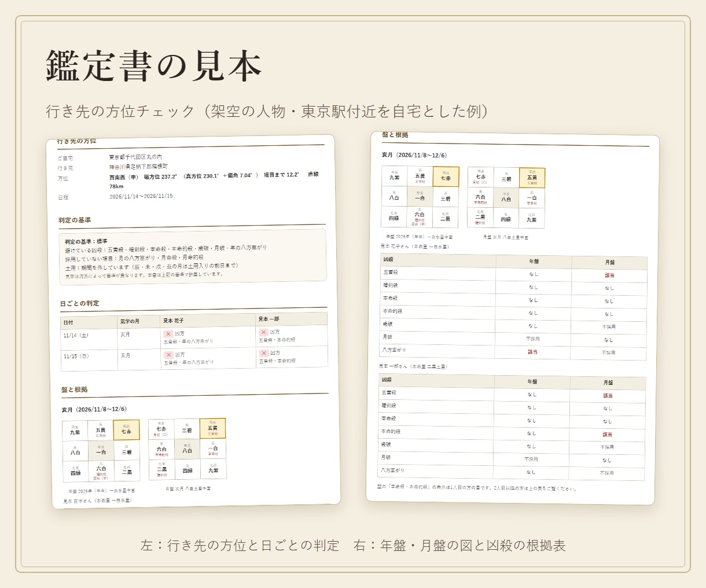
Task: Click 盤と根拠 heading on the left page
Action: pyautogui.click(x=74, y=389)
